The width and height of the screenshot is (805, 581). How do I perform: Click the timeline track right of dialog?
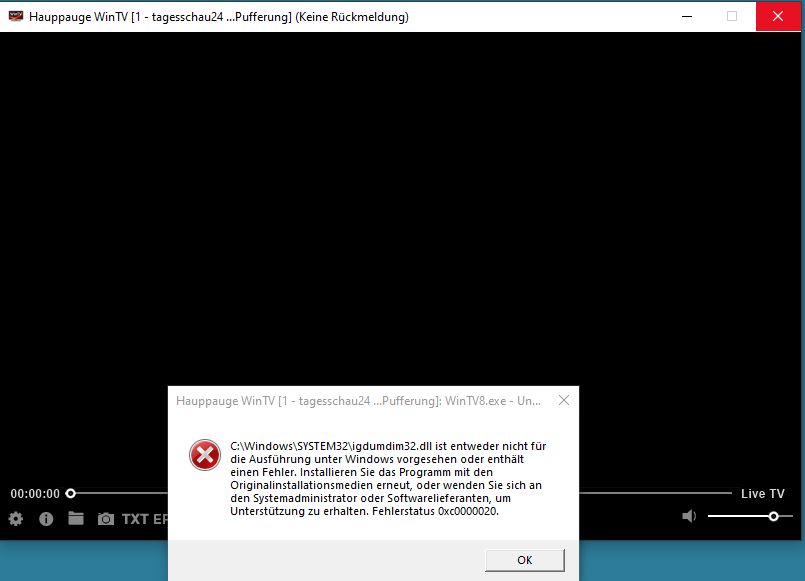(655, 493)
